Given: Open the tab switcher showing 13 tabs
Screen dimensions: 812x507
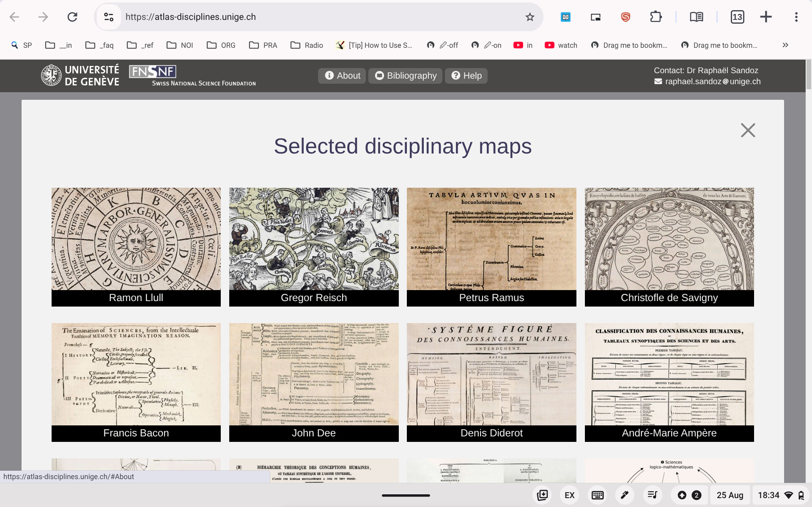Looking at the screenshot, I should 737,17.
